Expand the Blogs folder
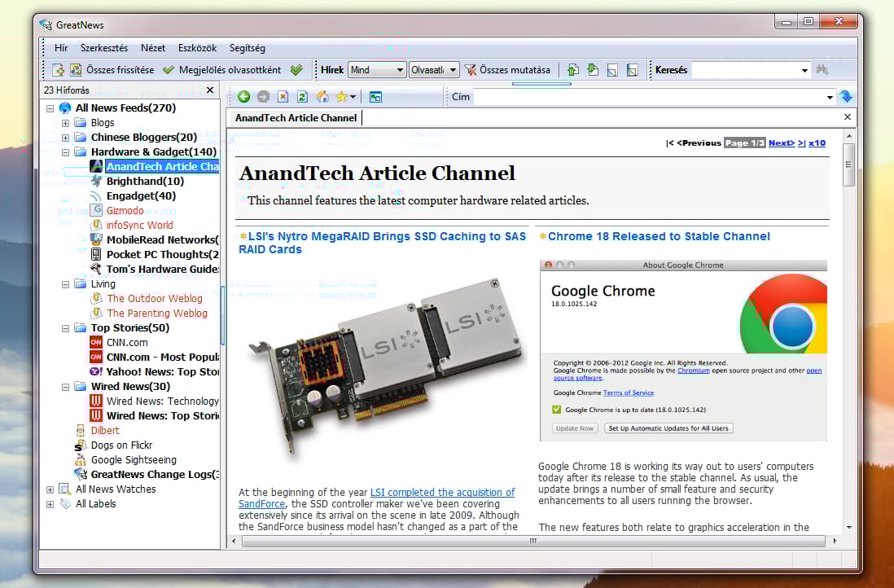This screenshot has width=894, height=588. coord(66,123)
